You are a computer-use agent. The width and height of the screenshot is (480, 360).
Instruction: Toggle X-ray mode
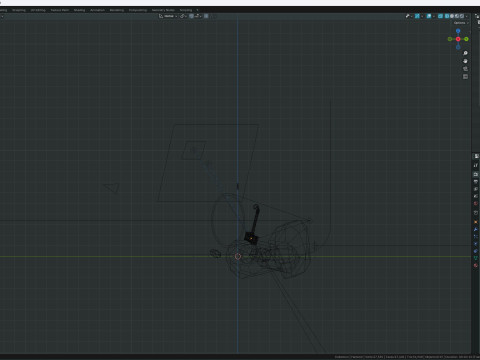point(440,16)
